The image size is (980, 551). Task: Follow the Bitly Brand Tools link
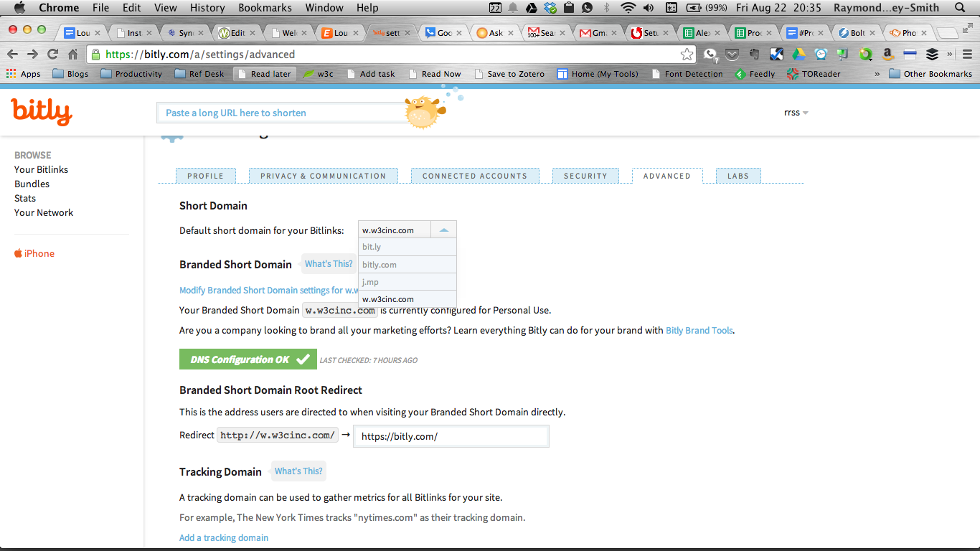pos(699,331)
